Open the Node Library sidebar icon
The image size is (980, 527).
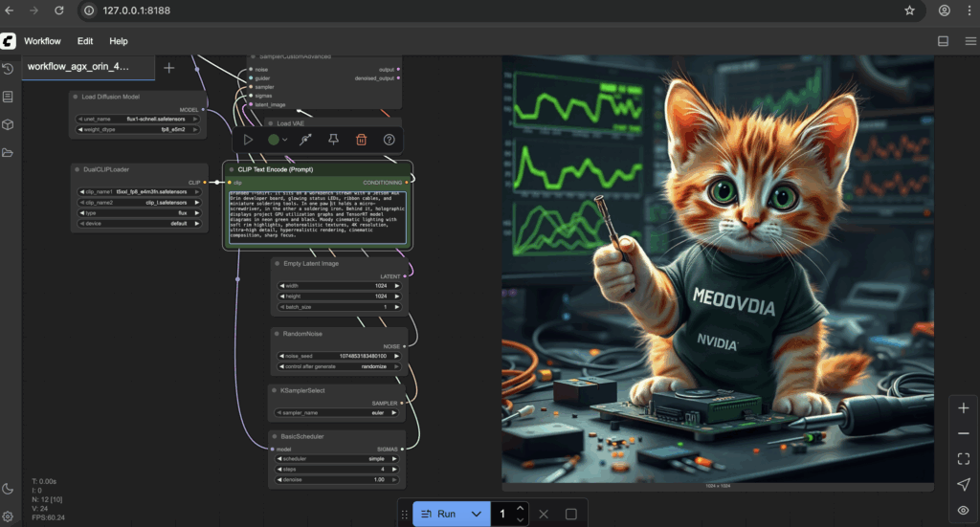tap(8, 97)
